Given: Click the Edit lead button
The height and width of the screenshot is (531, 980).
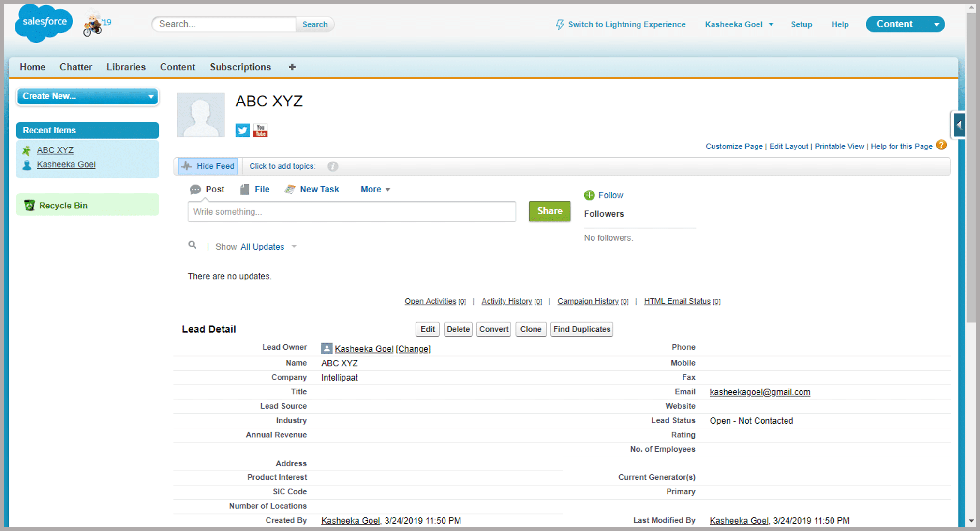Looking at the screenshot, I should 428,329.
